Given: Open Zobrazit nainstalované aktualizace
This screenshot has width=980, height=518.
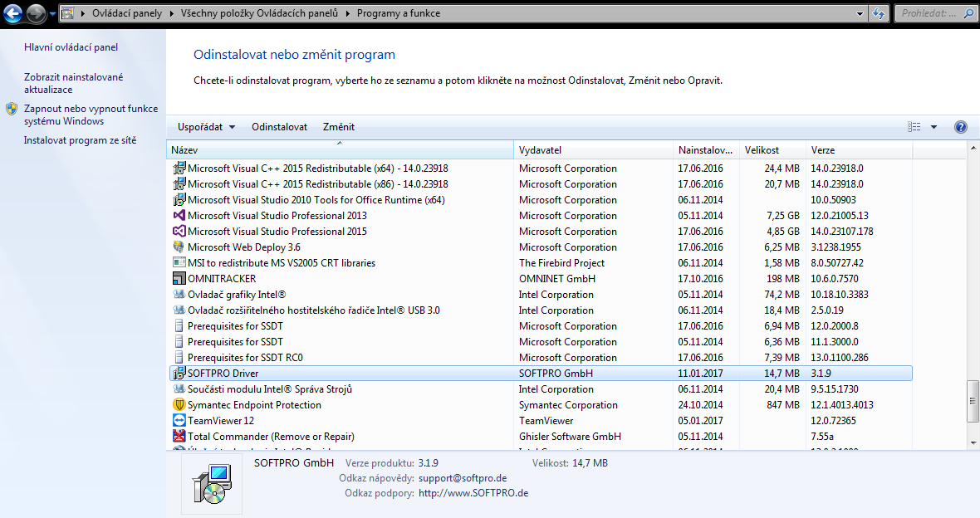Looking at the screenshot, I should click(73, 83).
